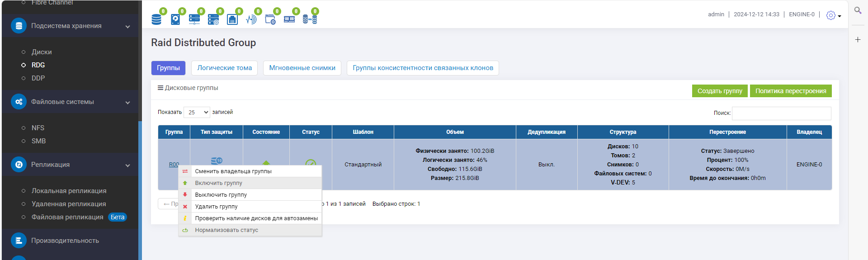Click the Репликация round icon
This screenshot has width=868, height=260.
(19, 165)
